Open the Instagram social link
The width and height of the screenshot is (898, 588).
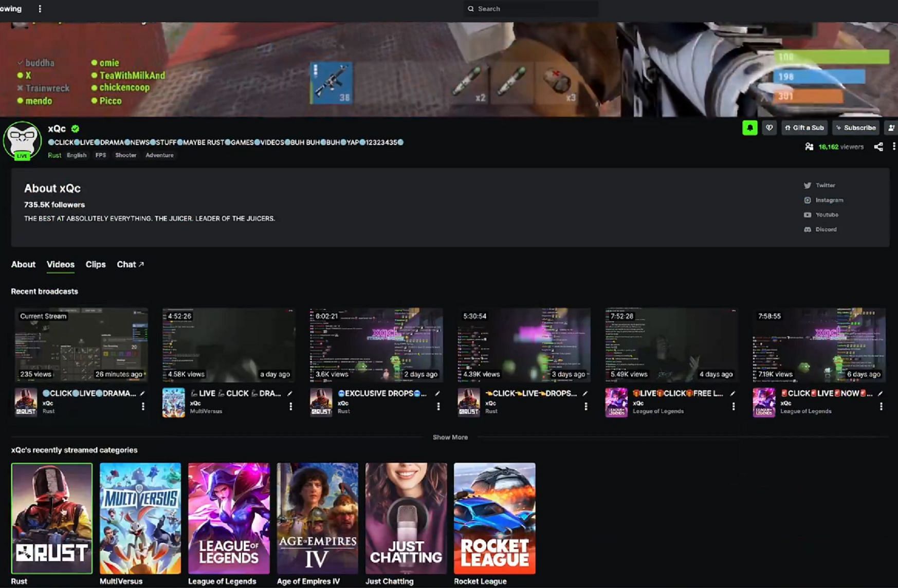click(x=828, y=200)
